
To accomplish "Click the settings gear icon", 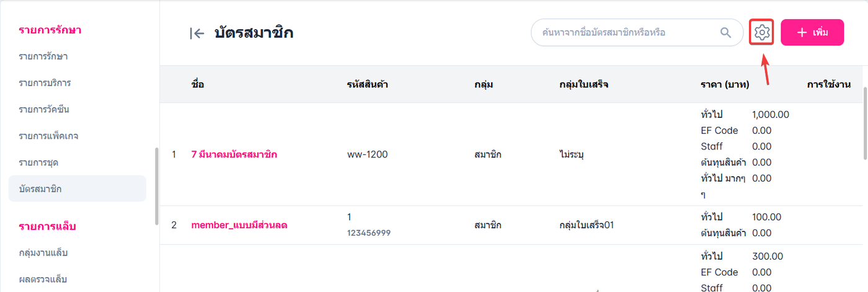I will 762,32.
